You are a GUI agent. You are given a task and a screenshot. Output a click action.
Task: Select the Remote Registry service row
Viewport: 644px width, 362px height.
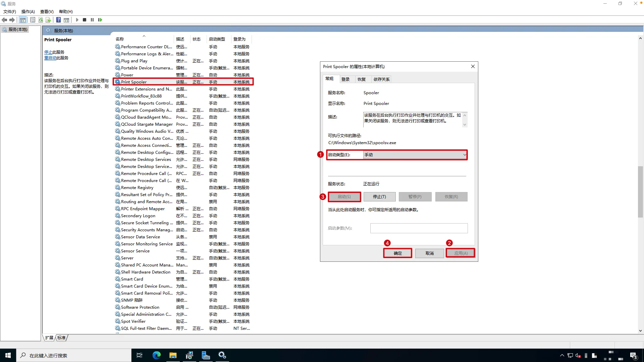(x=137, y=188)
